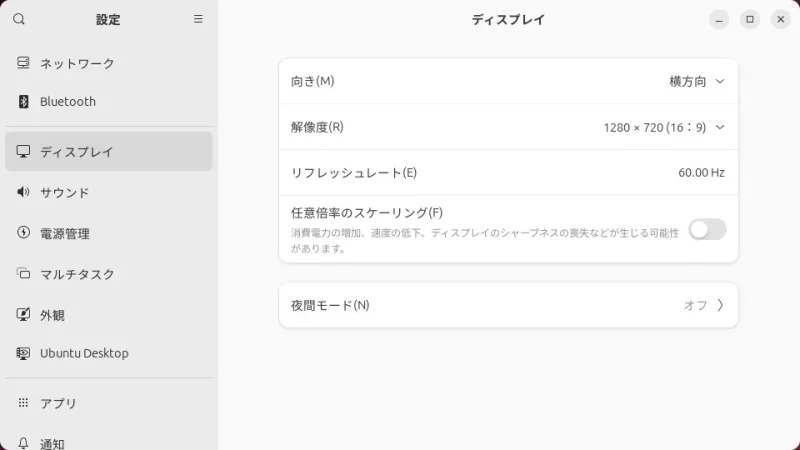
Task: Open 夜間モード night mode settings chevron
Action: [720, 305]
